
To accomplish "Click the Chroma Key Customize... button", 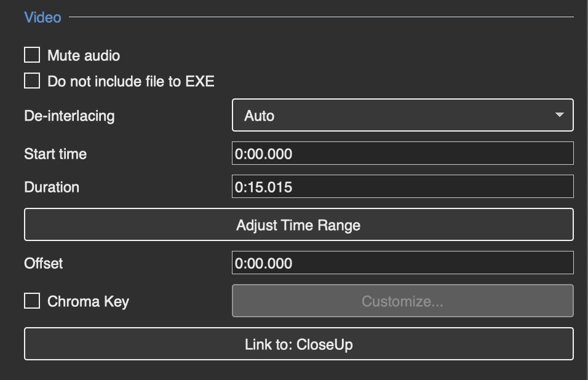I will coord(402,301).
